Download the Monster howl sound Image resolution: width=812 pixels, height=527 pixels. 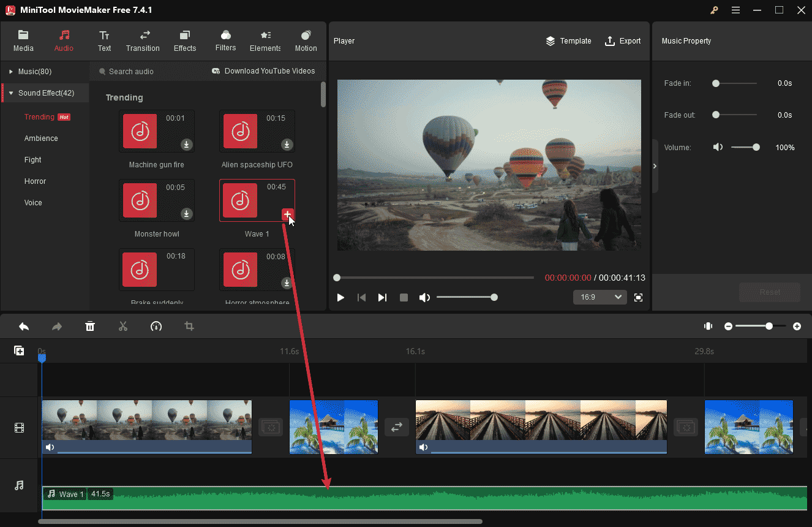(187, 214)
